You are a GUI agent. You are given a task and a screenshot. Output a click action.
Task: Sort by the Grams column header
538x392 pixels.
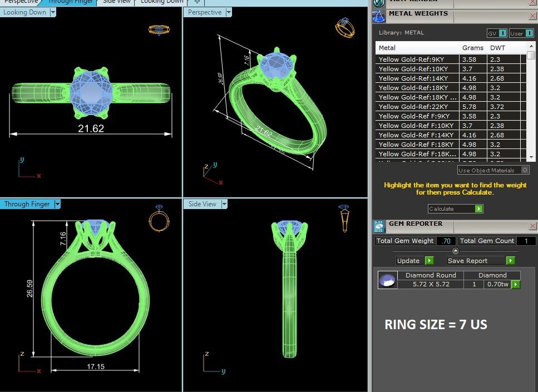[x=473, y=48]
